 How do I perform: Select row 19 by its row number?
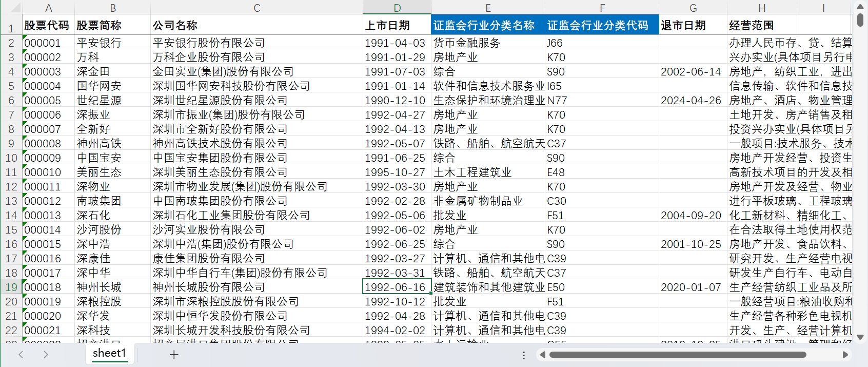point(11,287)
